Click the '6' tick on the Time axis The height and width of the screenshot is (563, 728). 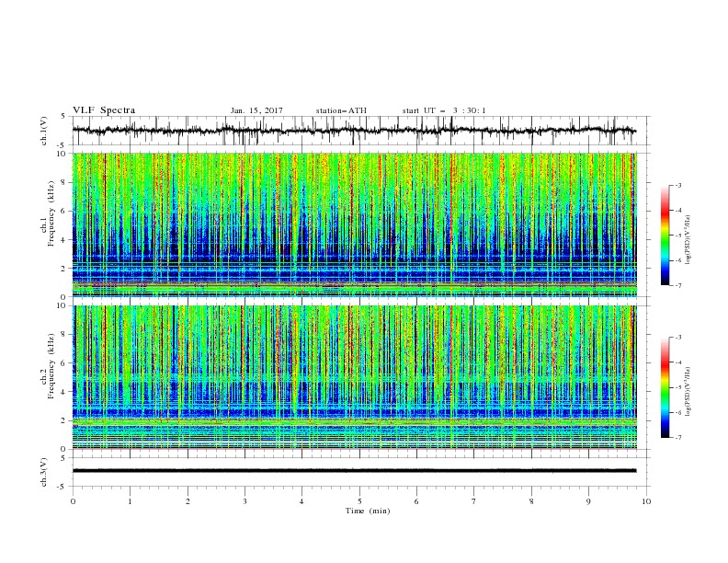416,501
